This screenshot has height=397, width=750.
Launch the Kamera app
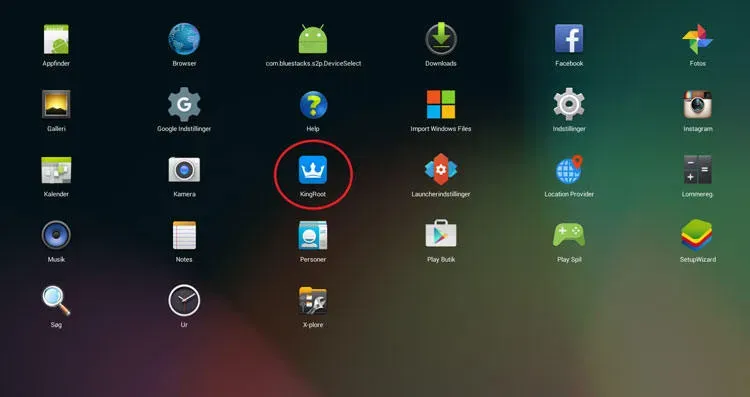pos(184,169)
